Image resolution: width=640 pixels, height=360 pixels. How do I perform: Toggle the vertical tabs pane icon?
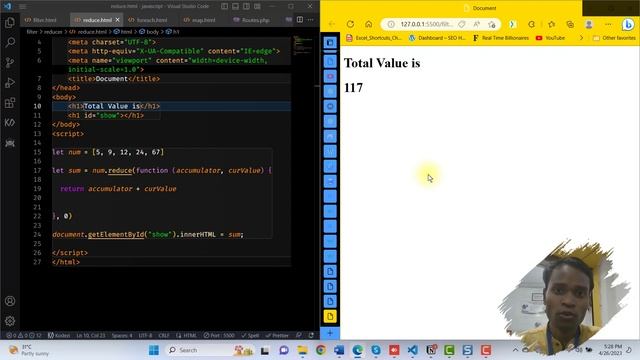click(330, 42)
